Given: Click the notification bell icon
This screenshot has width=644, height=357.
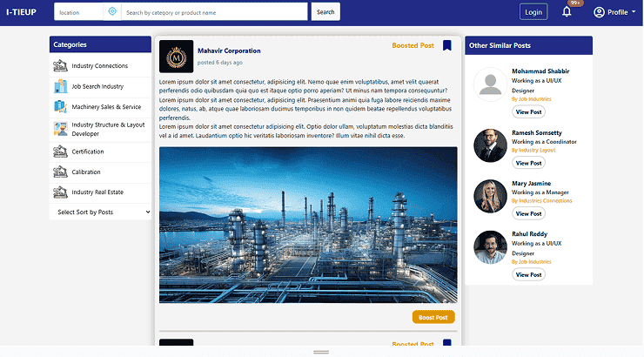Looking at the screenshot, I should (x=567, y=12).
